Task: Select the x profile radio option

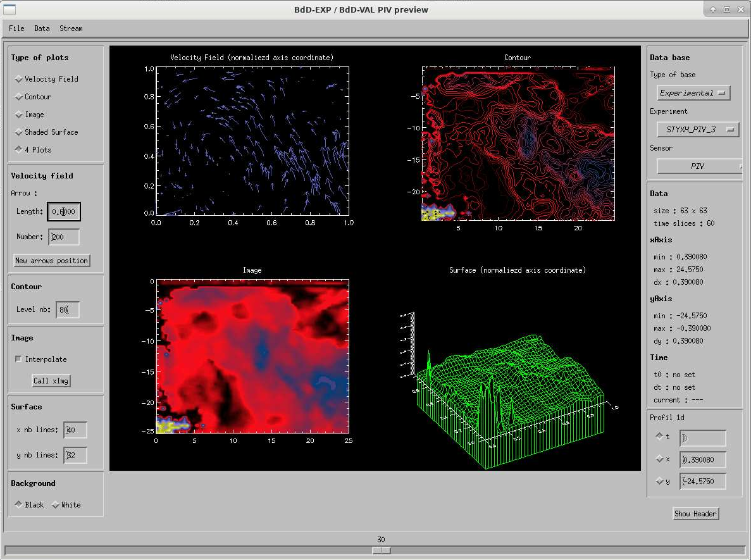Action: point(661,459)
